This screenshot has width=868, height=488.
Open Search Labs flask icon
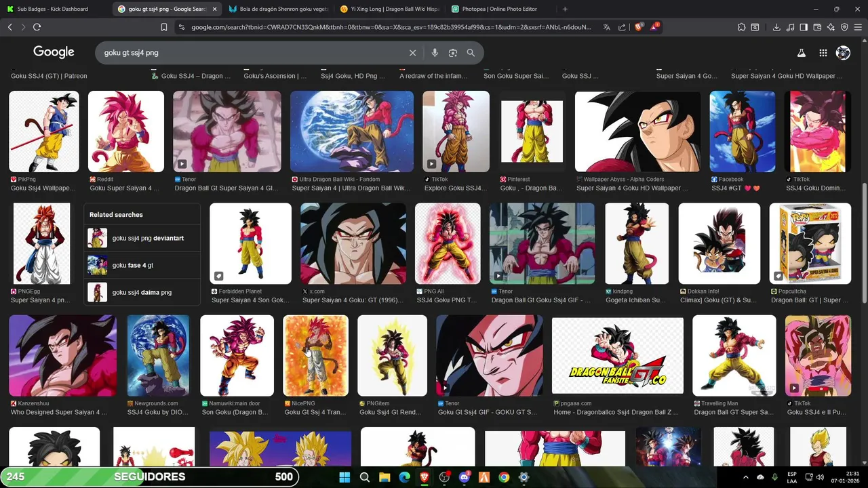pos(801,53)
